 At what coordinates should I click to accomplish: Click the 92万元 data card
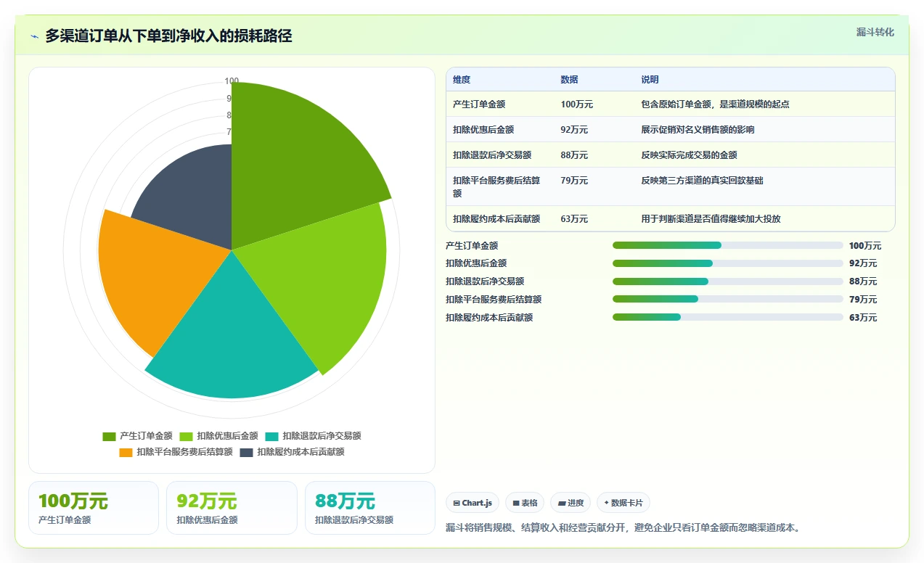pos(232,508)
